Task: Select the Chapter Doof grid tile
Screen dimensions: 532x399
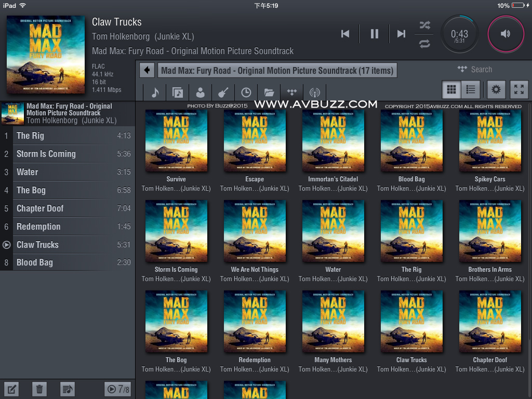Action: 490,331
